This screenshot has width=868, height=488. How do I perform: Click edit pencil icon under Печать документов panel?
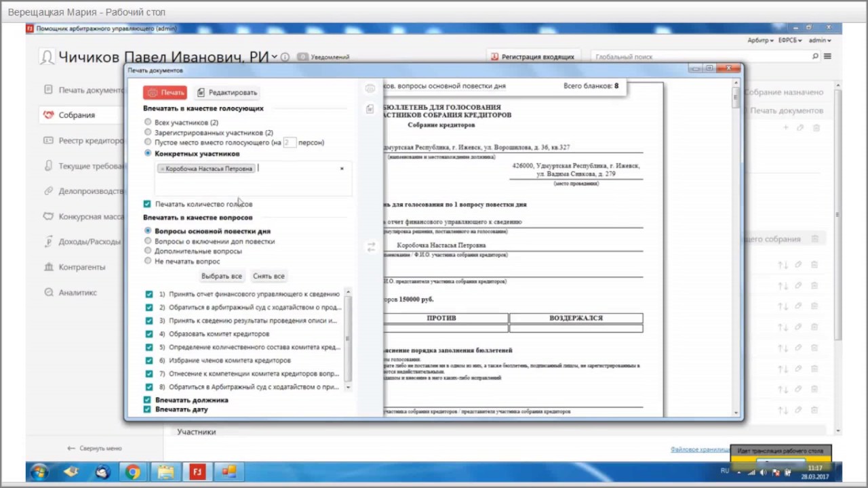[x=800, y=127]
